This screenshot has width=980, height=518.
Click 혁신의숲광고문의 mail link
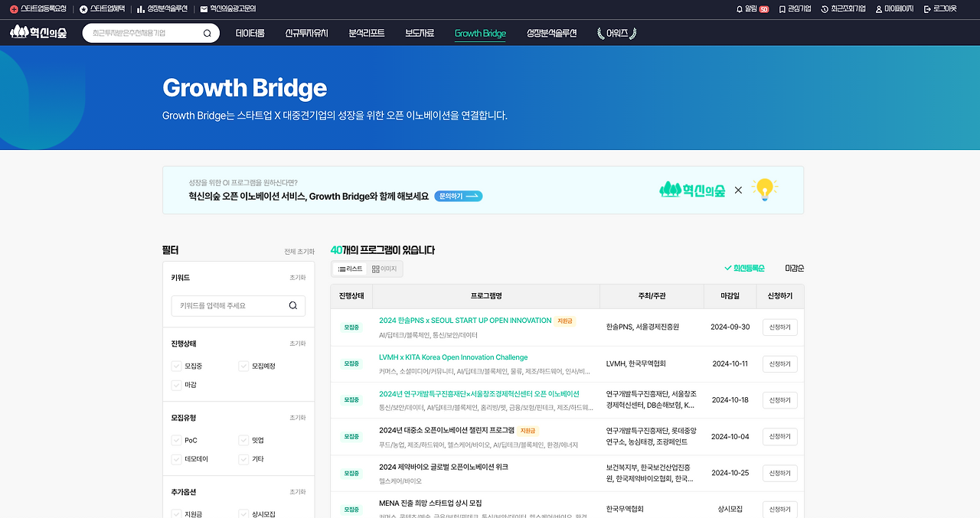point(227,9)
